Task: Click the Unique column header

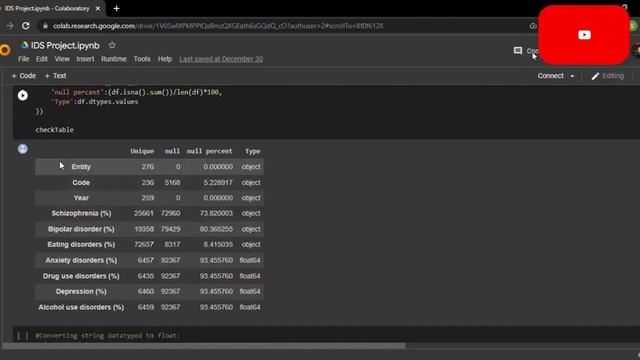Action: coord(142,151)
